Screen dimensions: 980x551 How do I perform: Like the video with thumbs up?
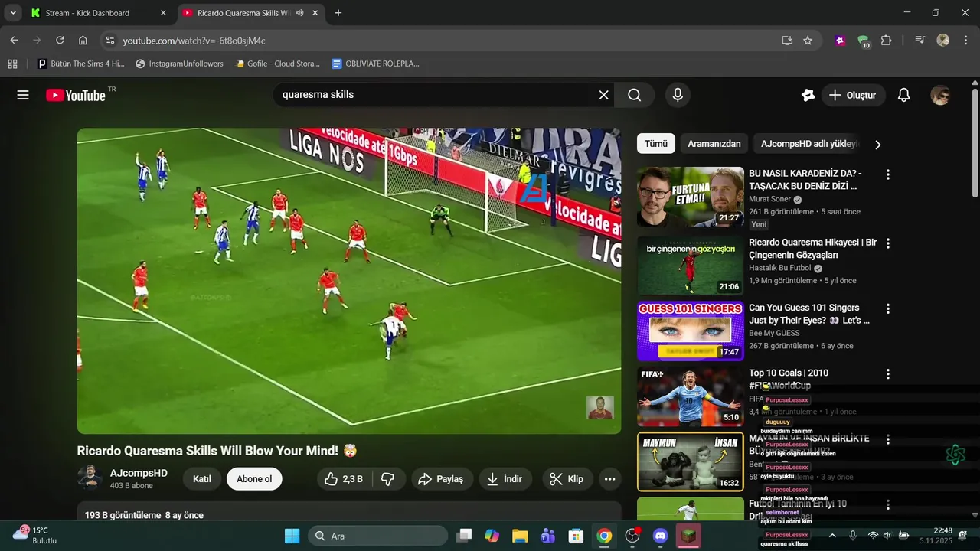(x=345, y=479)
